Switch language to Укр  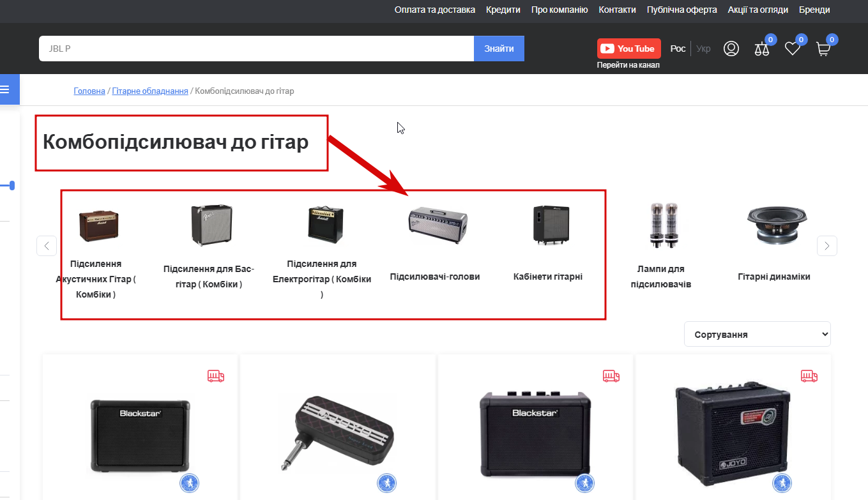tap(703, 49)
